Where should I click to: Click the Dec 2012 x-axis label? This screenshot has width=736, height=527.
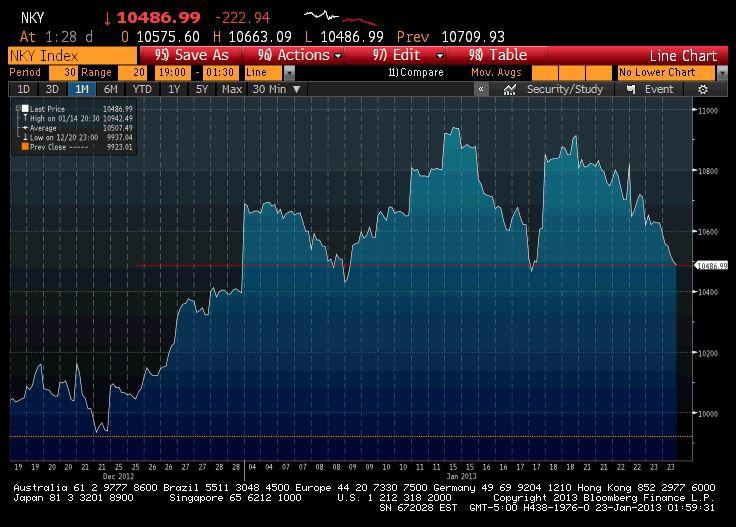point(118,476)
